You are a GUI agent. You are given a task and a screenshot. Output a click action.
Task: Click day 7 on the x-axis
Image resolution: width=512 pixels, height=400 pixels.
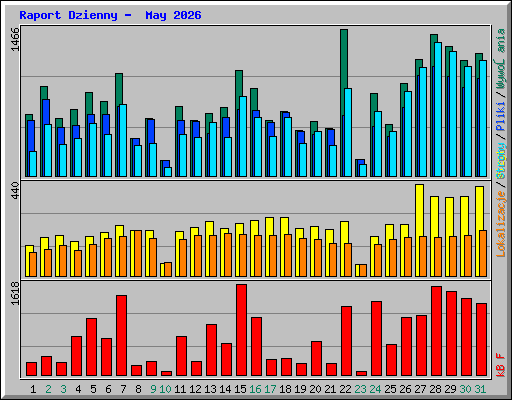[123, 389]
